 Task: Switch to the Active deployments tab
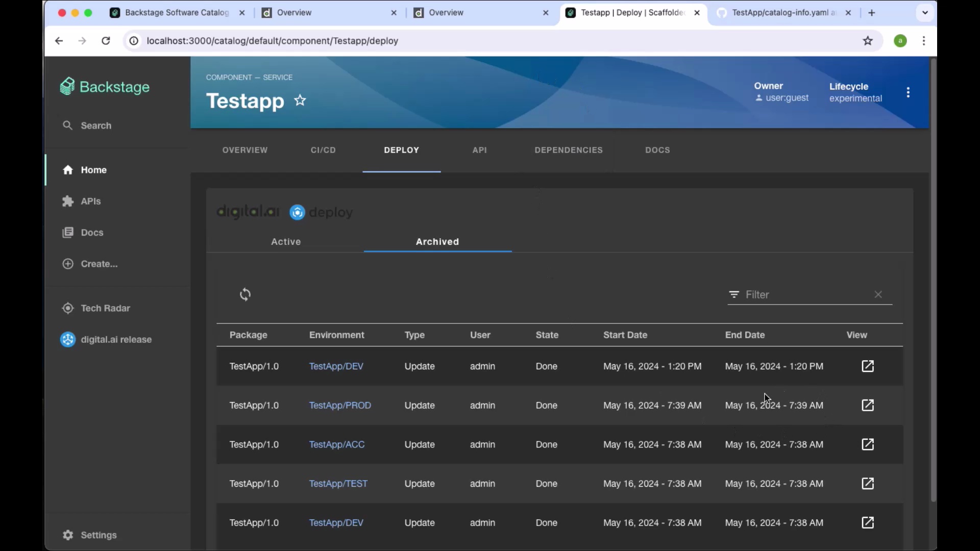286,242
